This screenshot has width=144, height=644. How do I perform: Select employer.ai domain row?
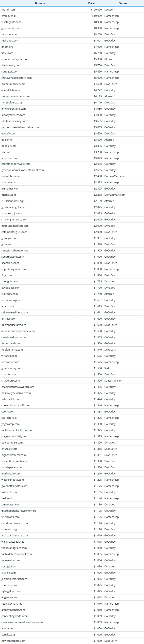pyautogui.click(x=72, y=16)
